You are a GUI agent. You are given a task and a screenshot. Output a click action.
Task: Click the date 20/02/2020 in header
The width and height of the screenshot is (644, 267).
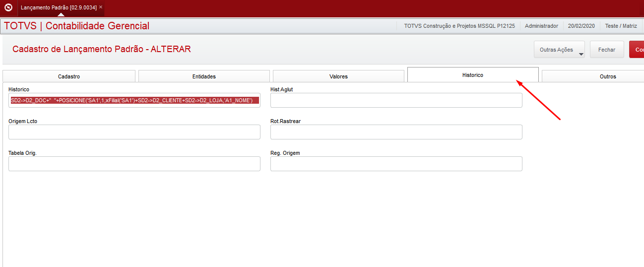pos(581,26)
